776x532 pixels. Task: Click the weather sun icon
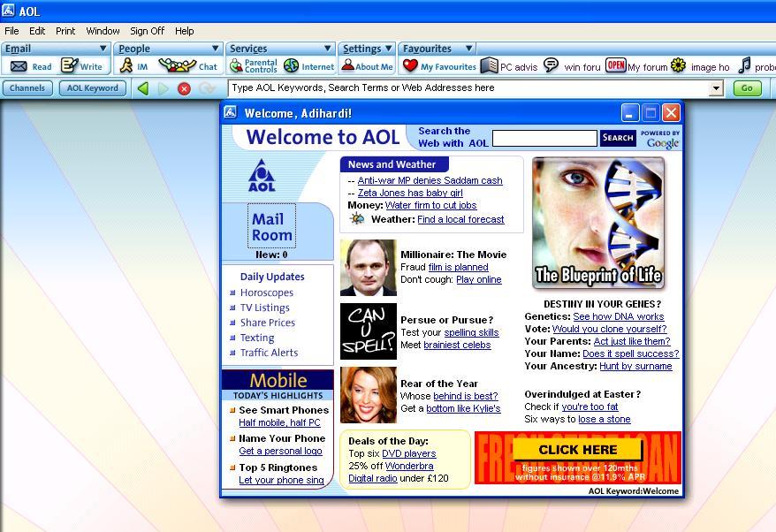click(357, 218)
